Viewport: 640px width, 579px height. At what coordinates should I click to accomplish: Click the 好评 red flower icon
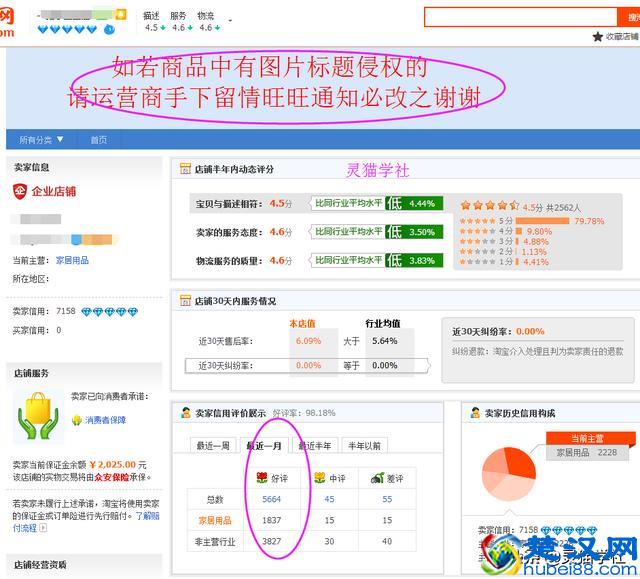(x=262, y=477)
